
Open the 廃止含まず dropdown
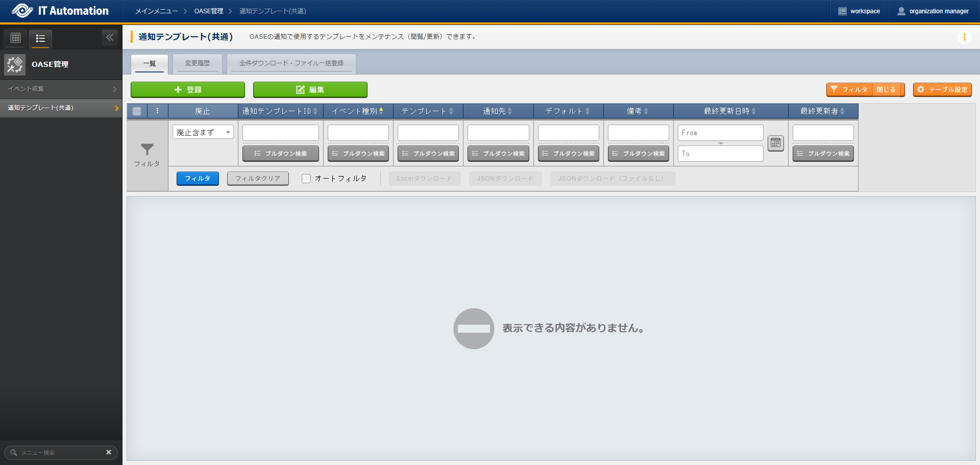click(x=203, y=132)
